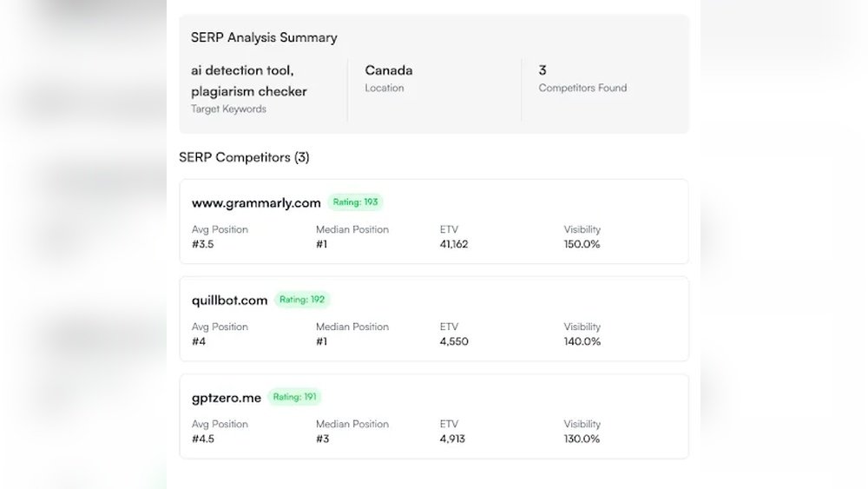Select 'Median Position' label in quillbot card
This screenshot has width=868, height=489.
click(x=352, y=327)
